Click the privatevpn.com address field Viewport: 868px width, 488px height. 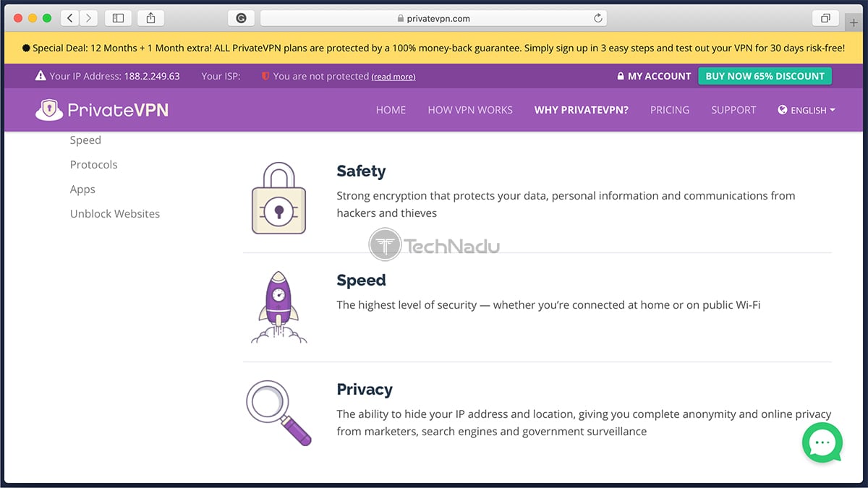click(x=433, y=18)
